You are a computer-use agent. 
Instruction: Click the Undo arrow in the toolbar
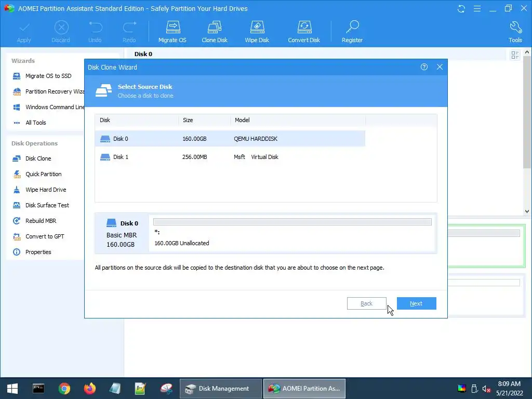[x=95, y=32]
